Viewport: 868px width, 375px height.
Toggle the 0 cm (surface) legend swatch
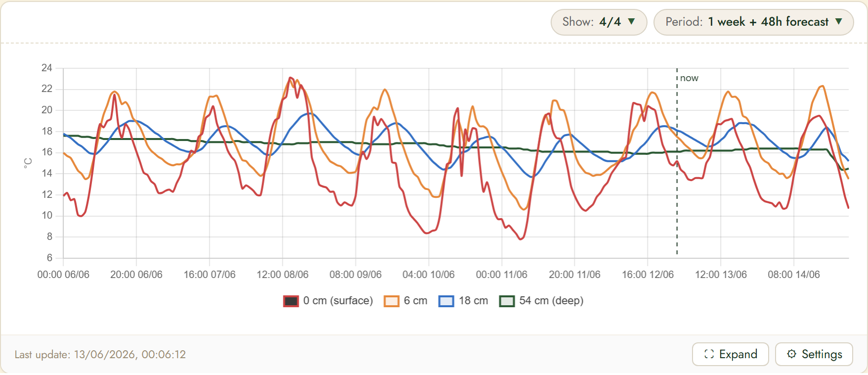point(291,301)
